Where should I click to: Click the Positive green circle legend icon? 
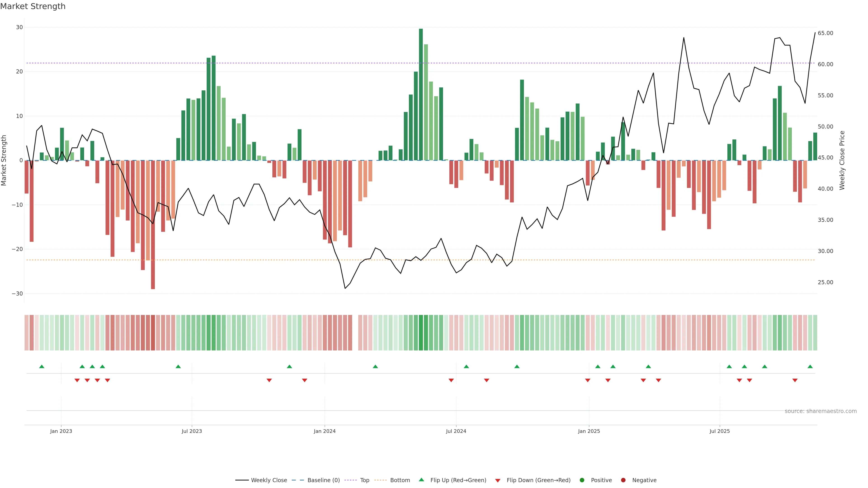pos(582,480)
